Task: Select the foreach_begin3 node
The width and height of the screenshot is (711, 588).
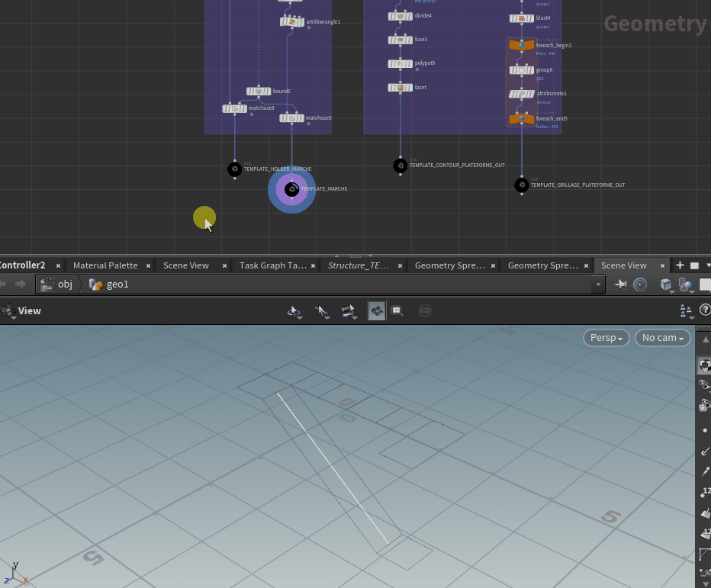Action: [522, 46]
